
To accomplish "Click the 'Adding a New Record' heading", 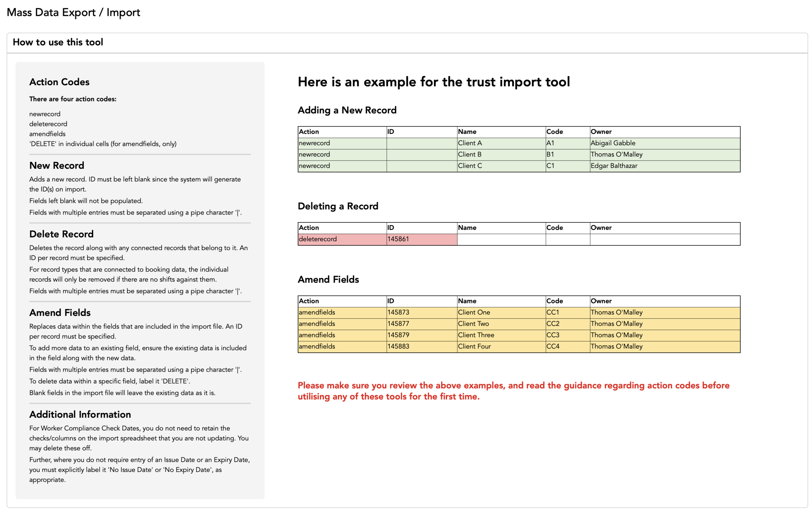I will click(x=347, y=110).
